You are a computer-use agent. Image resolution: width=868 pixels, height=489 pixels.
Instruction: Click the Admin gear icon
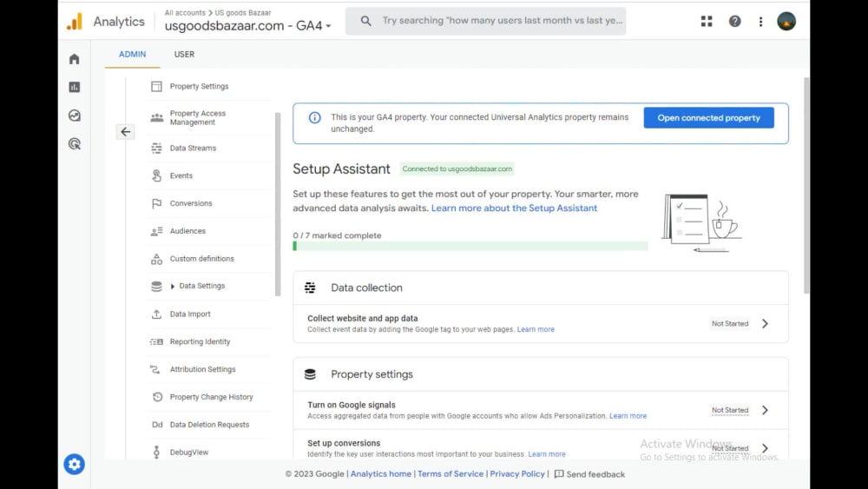(74, 464)
